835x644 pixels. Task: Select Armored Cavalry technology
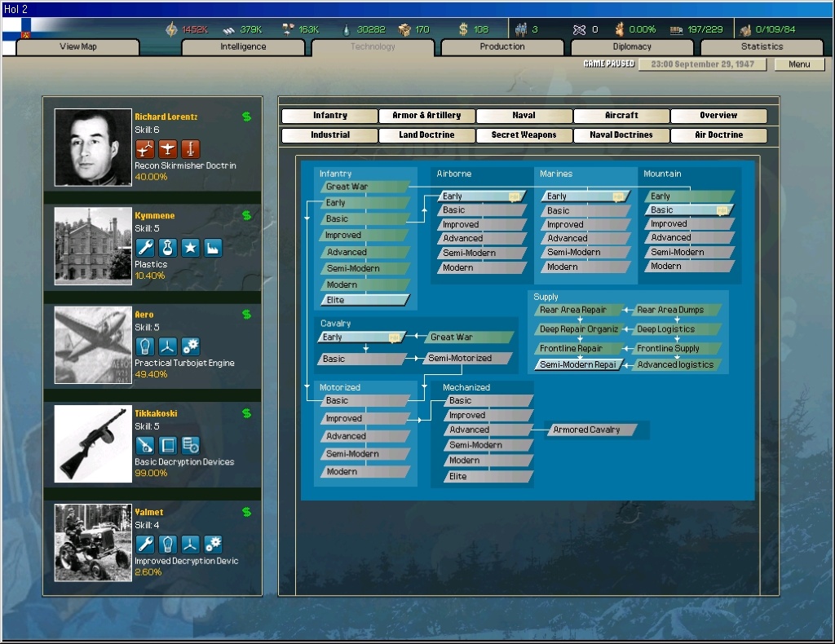coord(592,430)
